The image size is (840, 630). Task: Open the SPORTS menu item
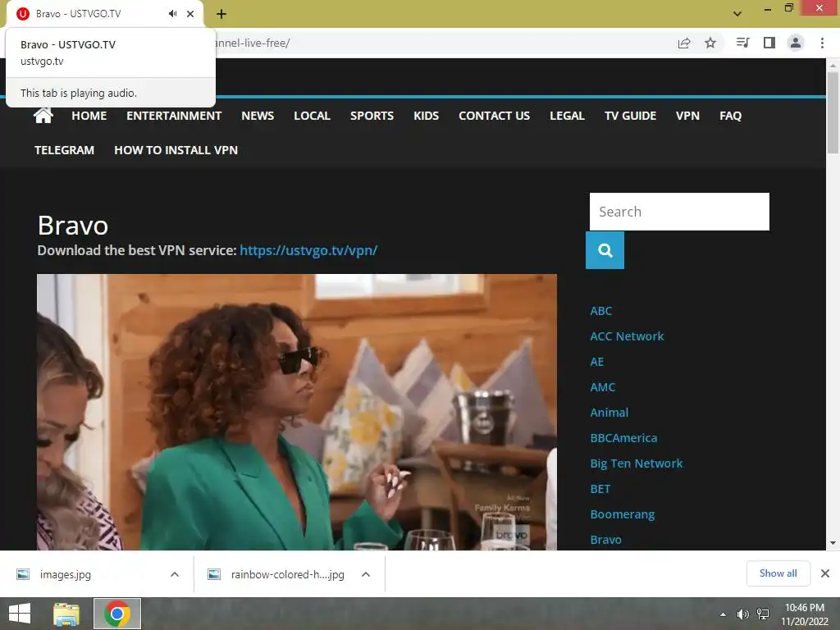372,116
